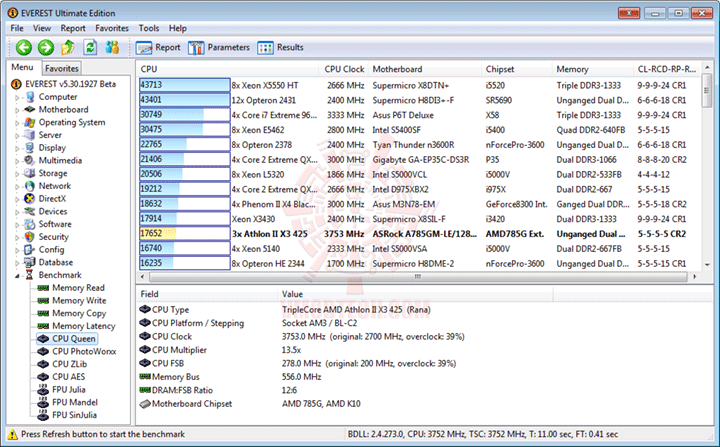Image resolution: width=720 pixels, height=447 pixels.
Task: Open the Report menu
Action: coord(73,28)
